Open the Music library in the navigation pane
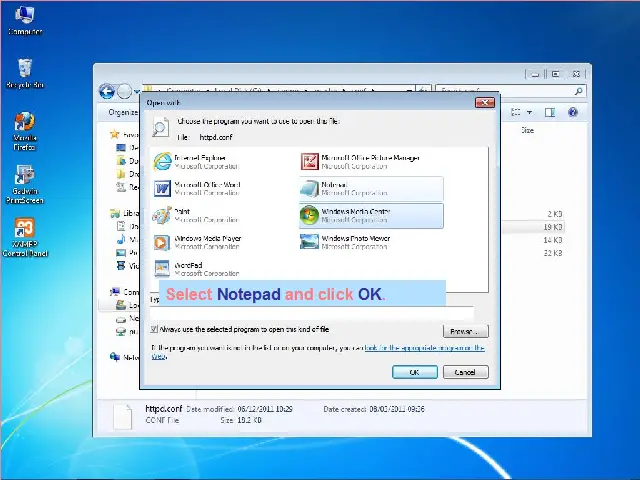The height and width of the screenshot is (480, 640). click(127, 239)
